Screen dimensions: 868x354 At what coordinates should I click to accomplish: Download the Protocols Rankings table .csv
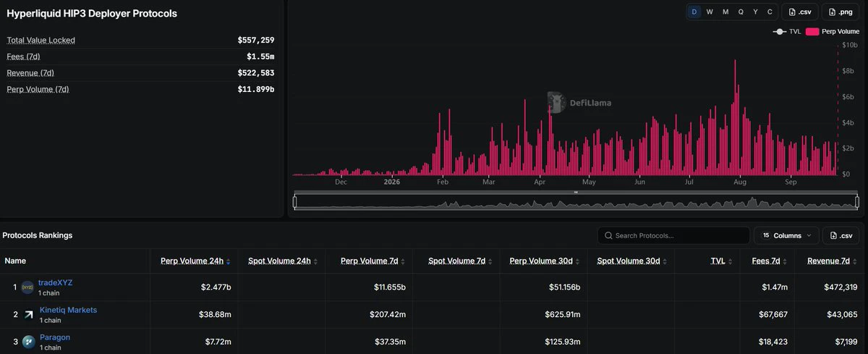[x=841, y=235]
